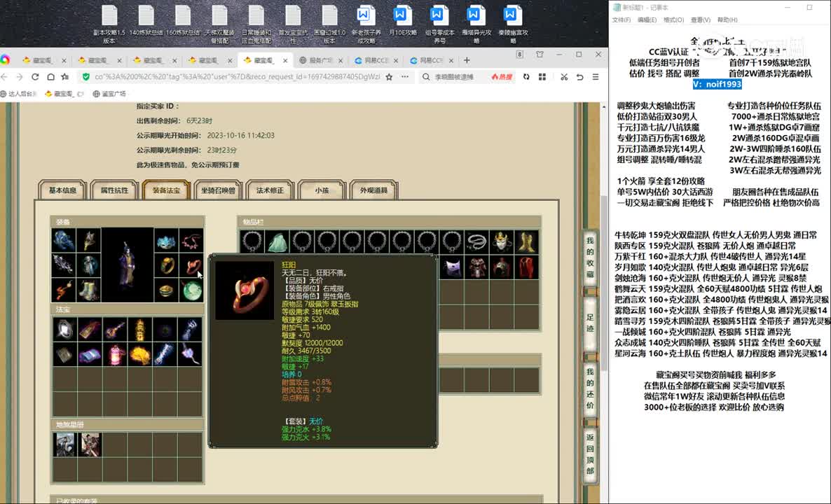Viewport: 831px width, 504px height.
Task: Open second card in 地煞星册 album
Action: 90,444
